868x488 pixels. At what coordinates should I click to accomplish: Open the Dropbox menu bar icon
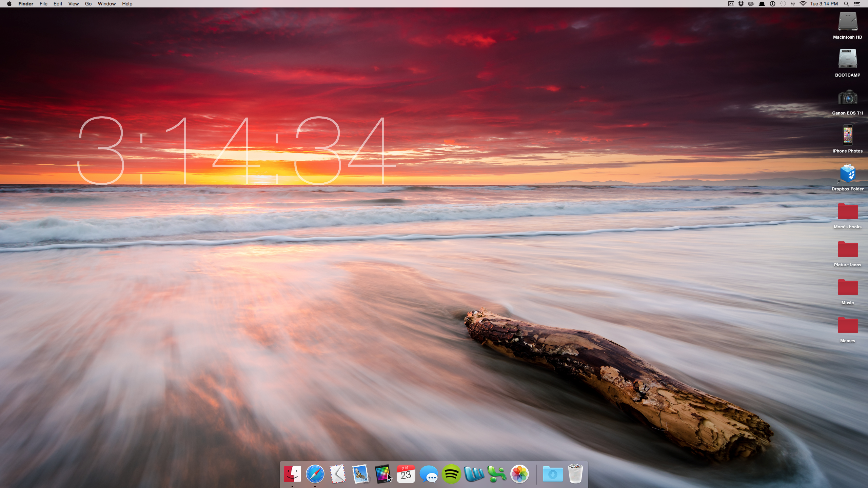tap(741, 4)
